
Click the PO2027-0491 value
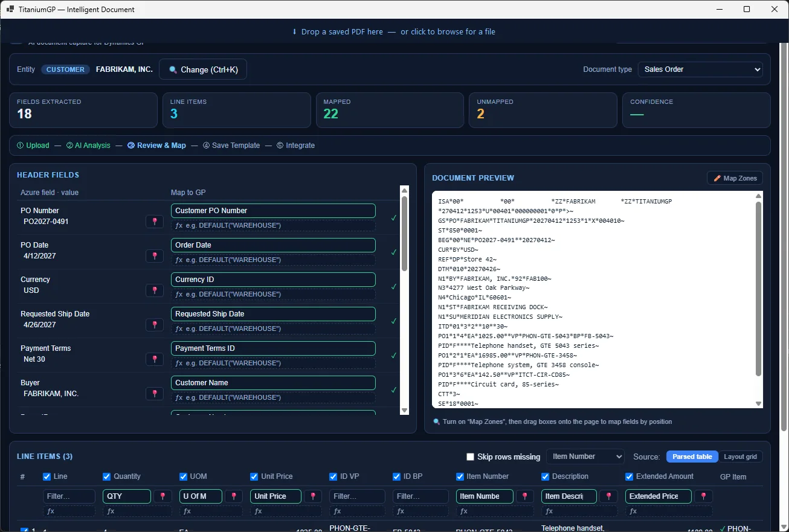click(46, 222)
